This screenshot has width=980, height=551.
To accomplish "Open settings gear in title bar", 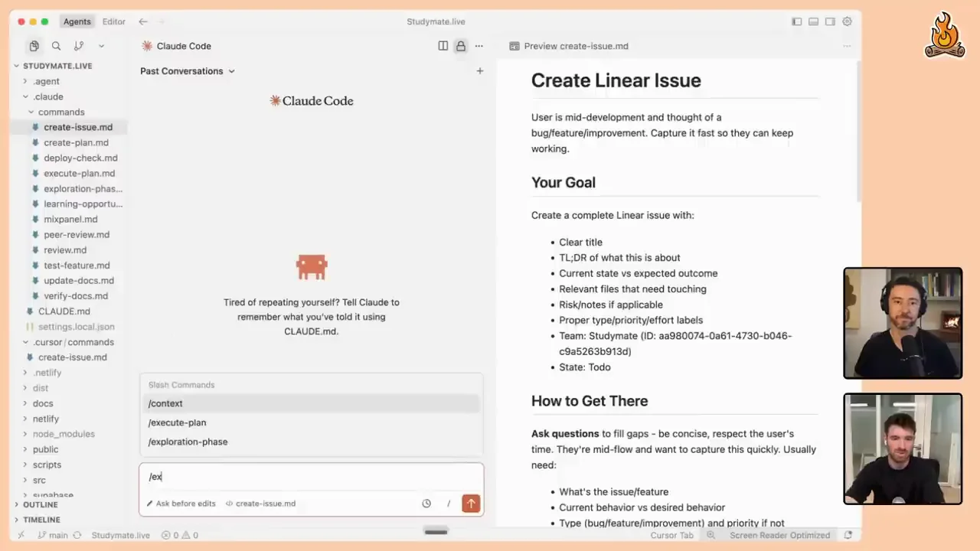I will pyautogui.click(x=847, y=21).
